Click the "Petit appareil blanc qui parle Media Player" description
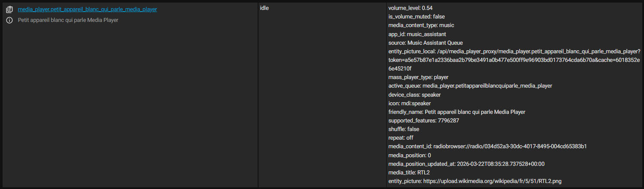 point(68,20)
